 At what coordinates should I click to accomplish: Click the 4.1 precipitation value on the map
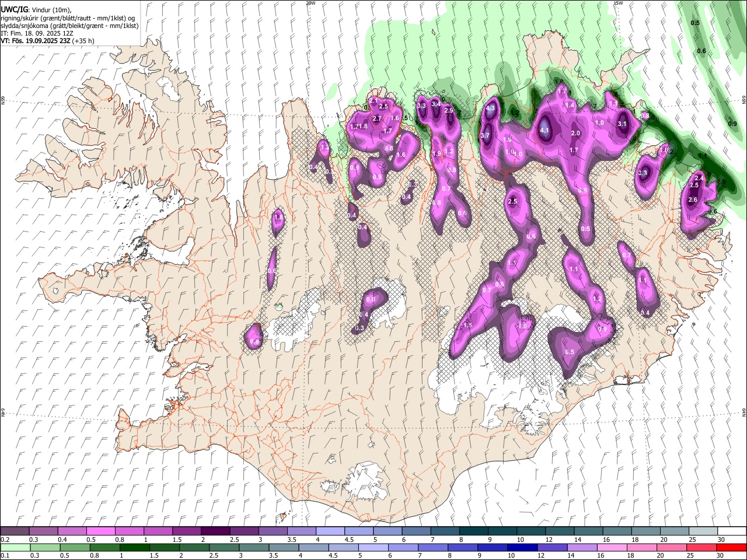pyautogui.click(x=545, y=131)
